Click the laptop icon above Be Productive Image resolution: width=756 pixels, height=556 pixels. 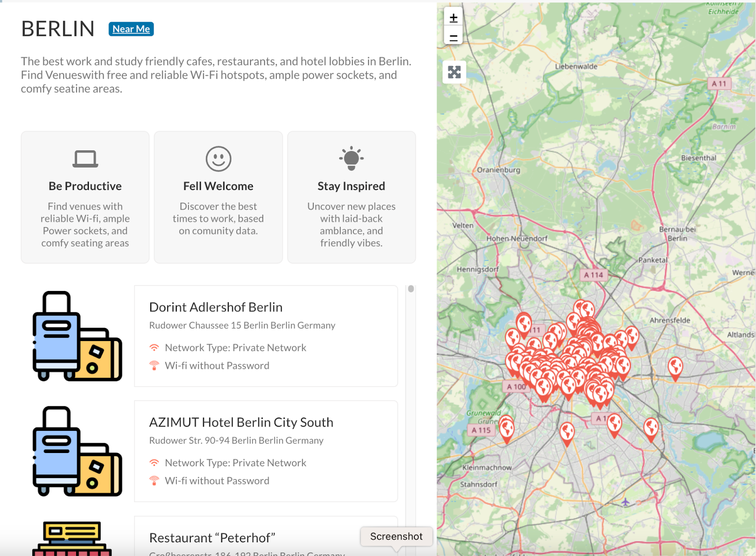pos(85,159)
